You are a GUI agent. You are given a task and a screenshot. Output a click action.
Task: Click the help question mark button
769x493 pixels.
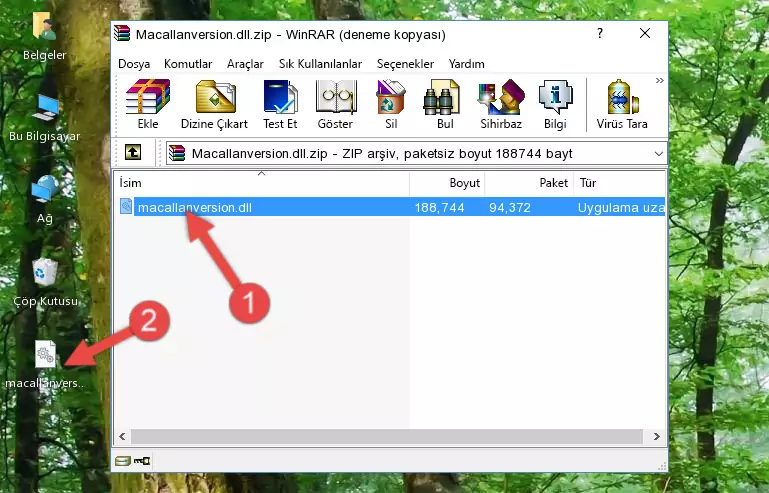pyautogui.click(x=600, y=33)
